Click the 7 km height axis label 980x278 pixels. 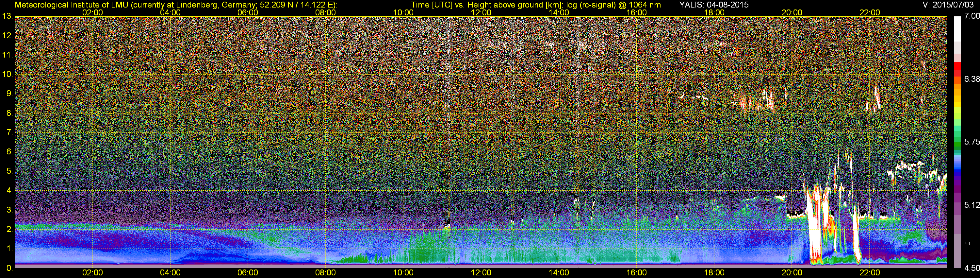click(x=9, y=132)
